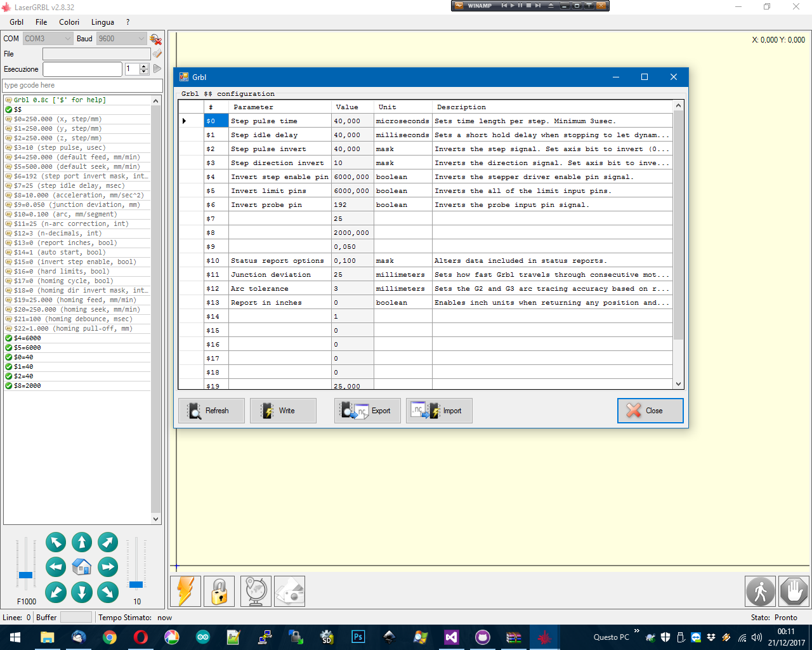Open the COM port dropdown

point(48,39)
